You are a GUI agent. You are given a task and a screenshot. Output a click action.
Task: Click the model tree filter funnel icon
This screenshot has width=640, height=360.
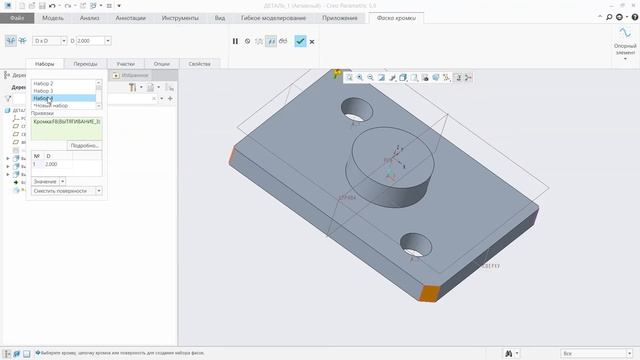coord(8,98)
